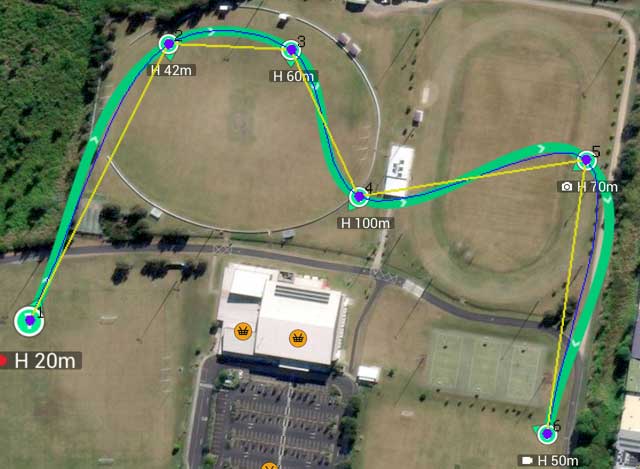
Task: Click the partial basket icon at bottom edge
Action: tap(269, 466)
